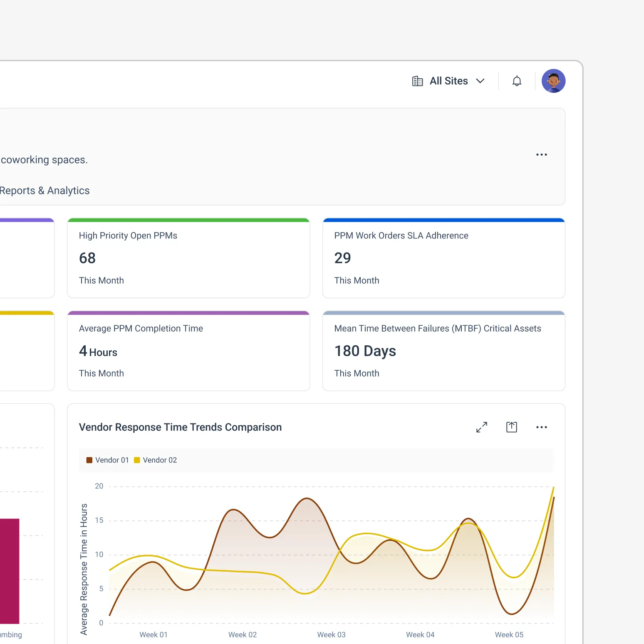
Task: Click the ellipsis icon on the vendor chart
Action: click(541, 427)
